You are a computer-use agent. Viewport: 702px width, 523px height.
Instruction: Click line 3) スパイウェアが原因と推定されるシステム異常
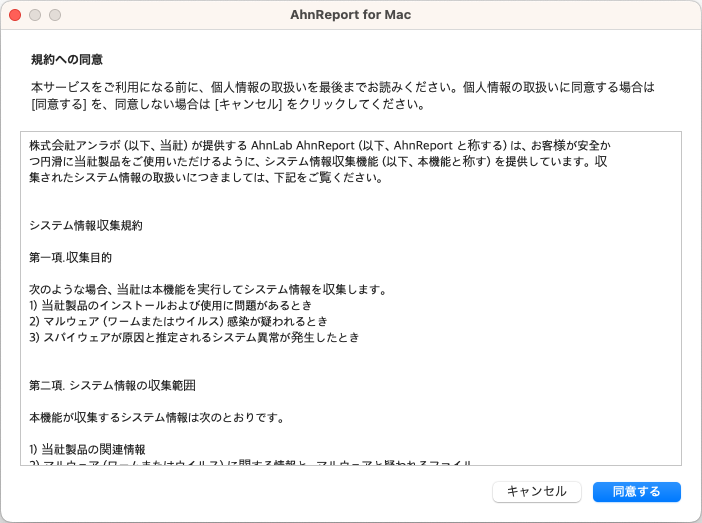click(x=194, y=337)
